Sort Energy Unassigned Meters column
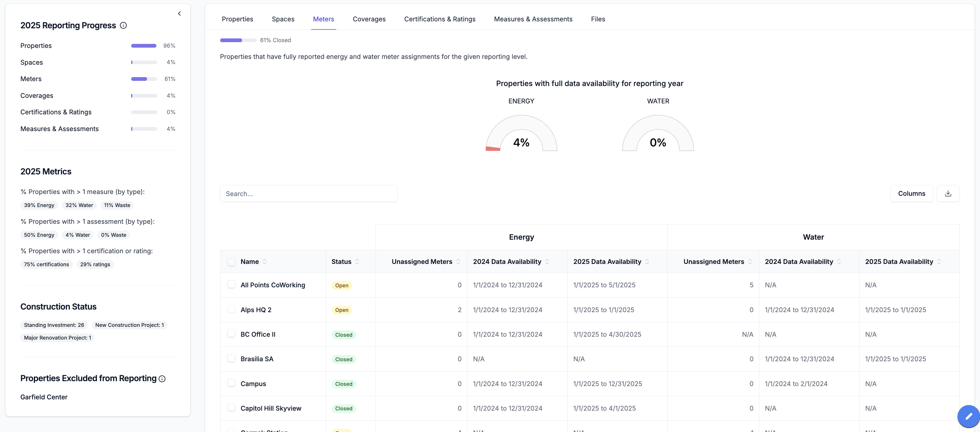980x432 pixels. [458, 262]
